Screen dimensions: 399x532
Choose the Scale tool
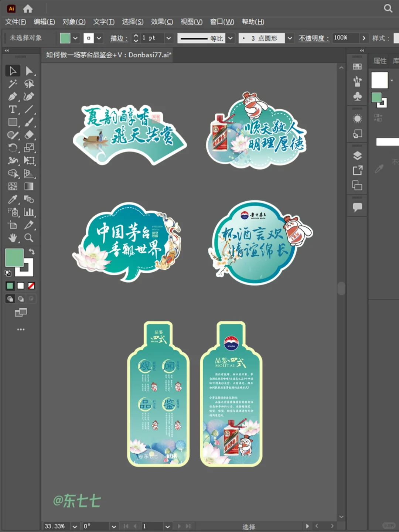(29, 148)
